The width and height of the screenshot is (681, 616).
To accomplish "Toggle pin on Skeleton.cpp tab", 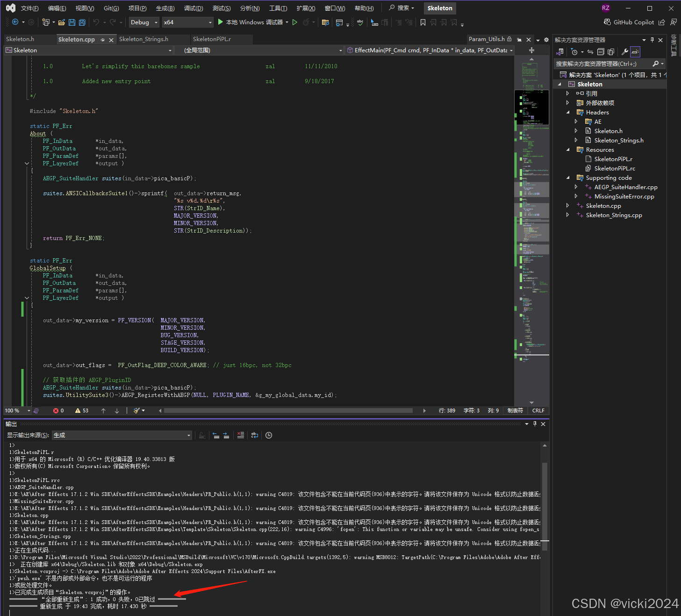I will (103, 40).
